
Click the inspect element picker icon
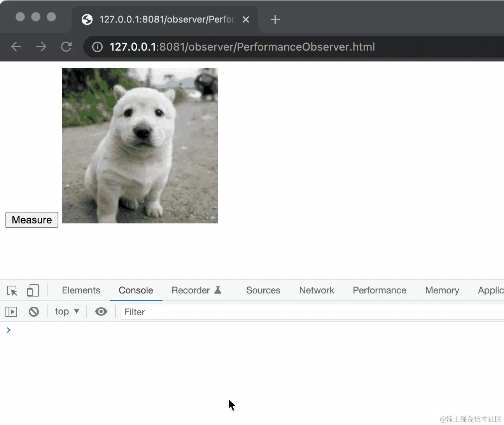point(12,291)
